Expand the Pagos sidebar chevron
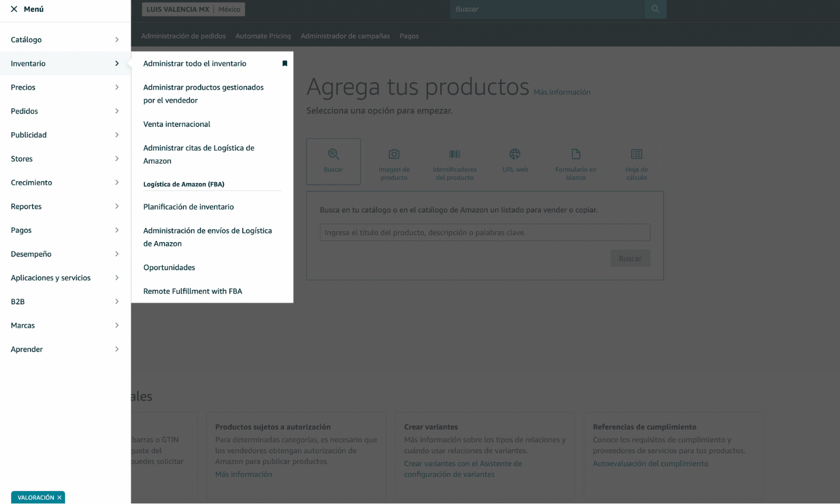840x504 pixels. point(116,230)
